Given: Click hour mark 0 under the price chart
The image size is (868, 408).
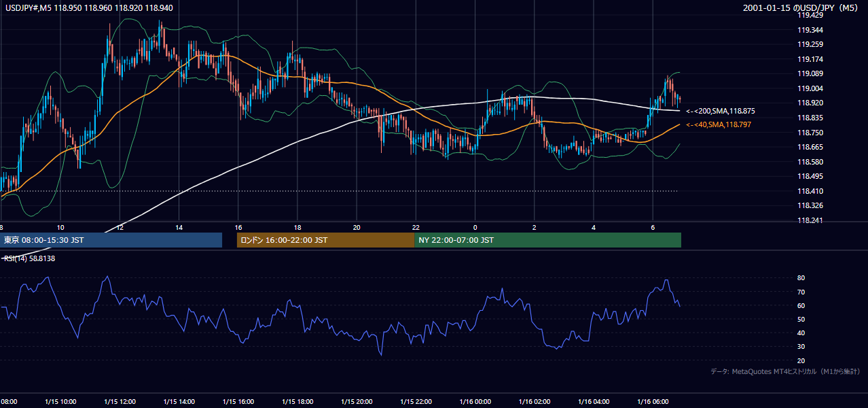Looking at the screenshot, I should click(475, 227).
